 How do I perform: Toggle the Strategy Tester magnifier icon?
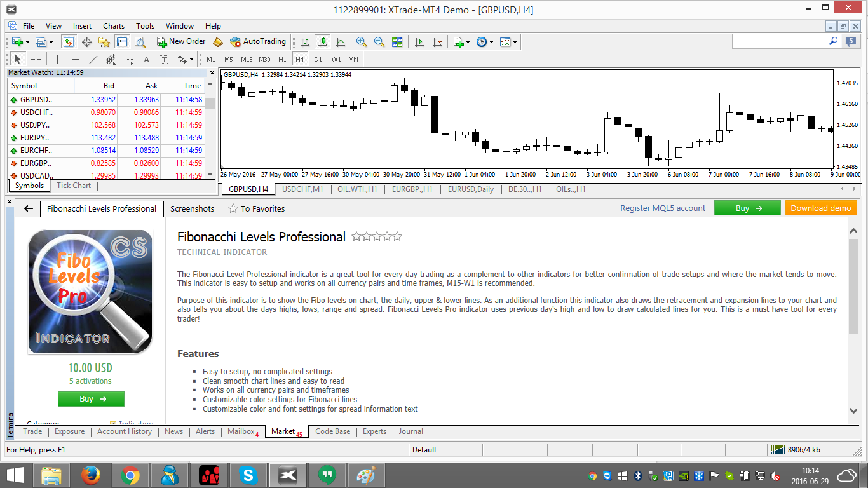click(x=140, y=42)
